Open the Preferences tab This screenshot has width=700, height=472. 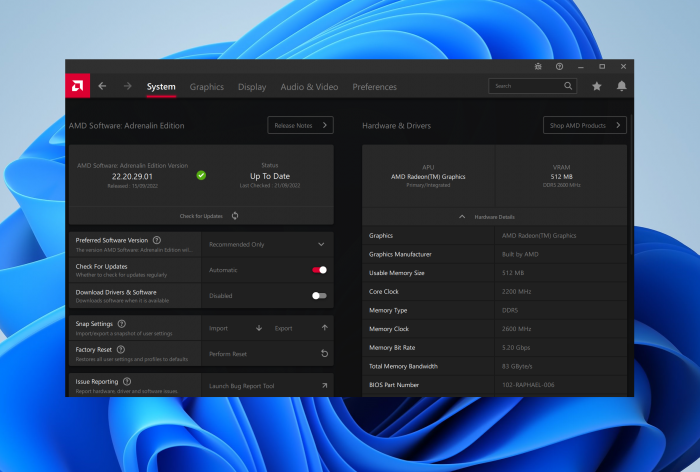pos(374,87)
